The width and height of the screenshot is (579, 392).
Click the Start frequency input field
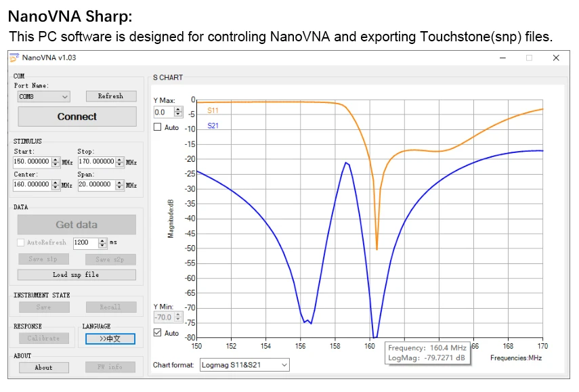pyautogui.click(x=32, y=162)
